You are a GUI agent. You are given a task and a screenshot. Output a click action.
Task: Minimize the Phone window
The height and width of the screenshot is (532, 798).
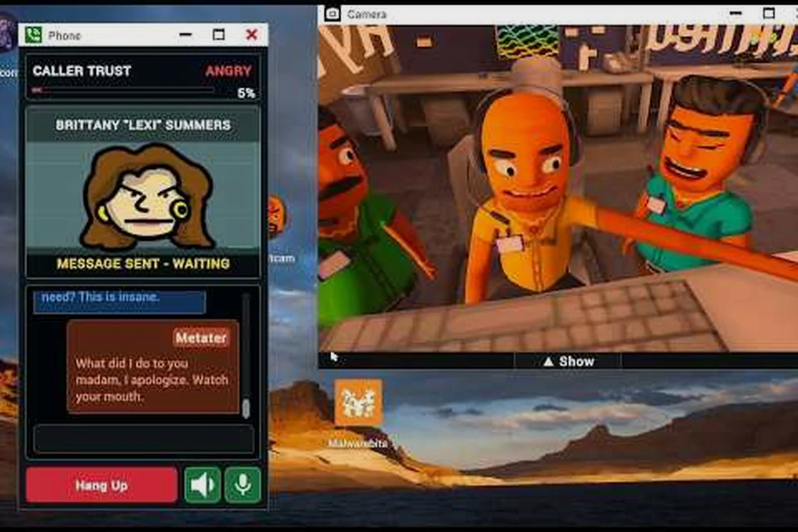[x=186, y=35]
